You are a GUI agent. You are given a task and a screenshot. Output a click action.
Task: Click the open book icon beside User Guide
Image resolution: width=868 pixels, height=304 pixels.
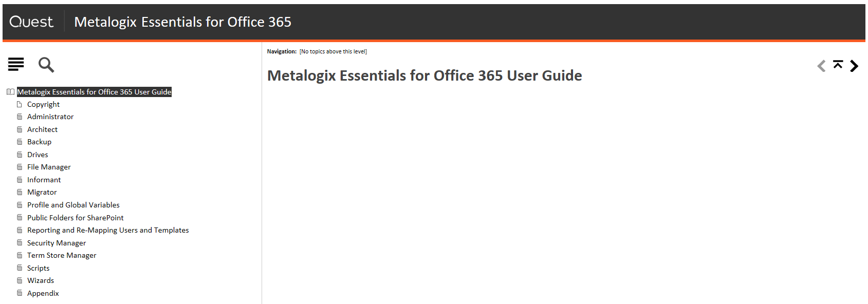[x=10, y=92]
